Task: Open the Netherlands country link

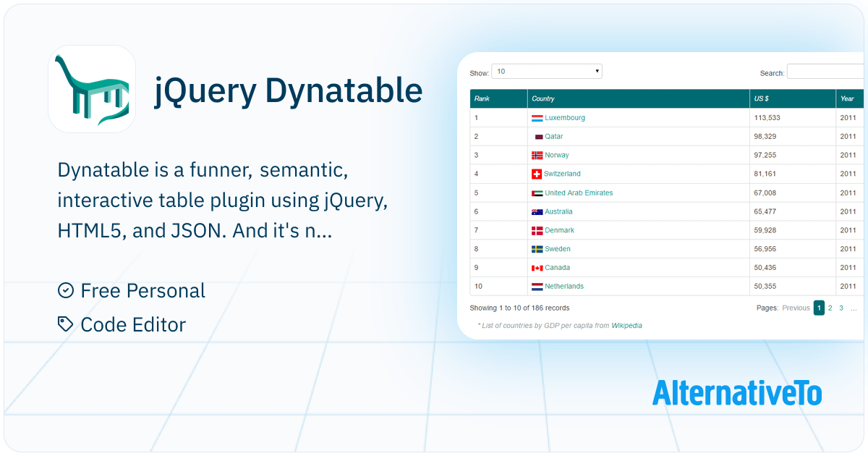Action: click(564, 287)
